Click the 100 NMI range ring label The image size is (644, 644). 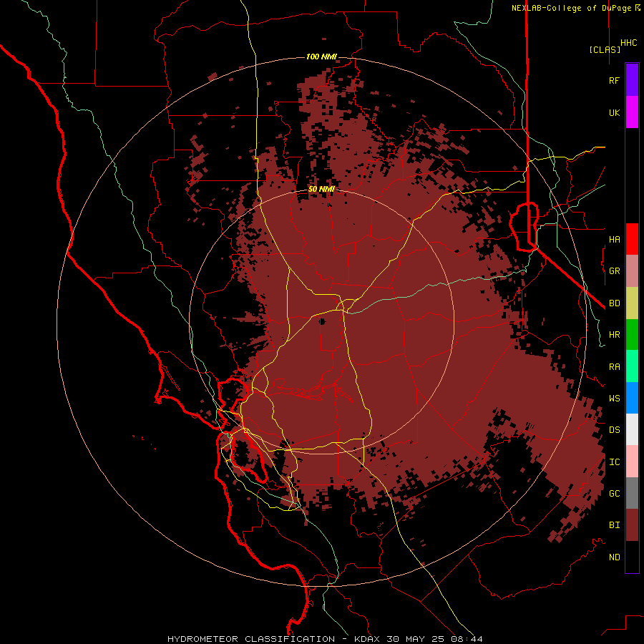click(x=321, y=57)
